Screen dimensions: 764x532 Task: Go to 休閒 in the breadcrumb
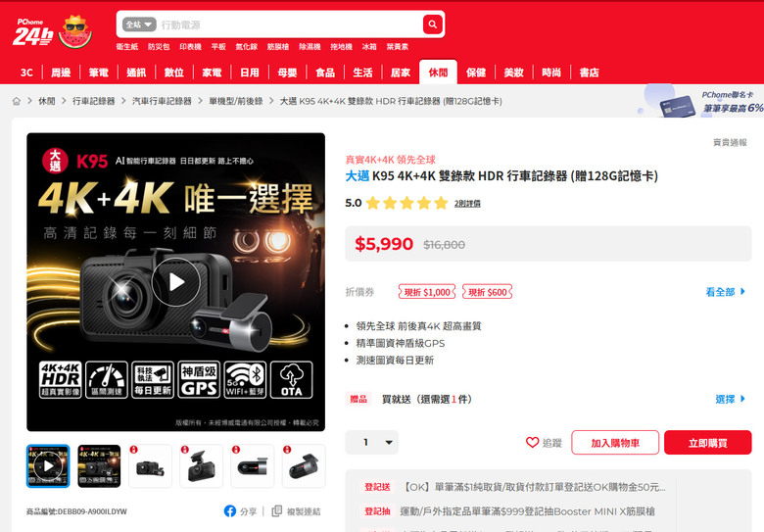(x=47, y=101)
